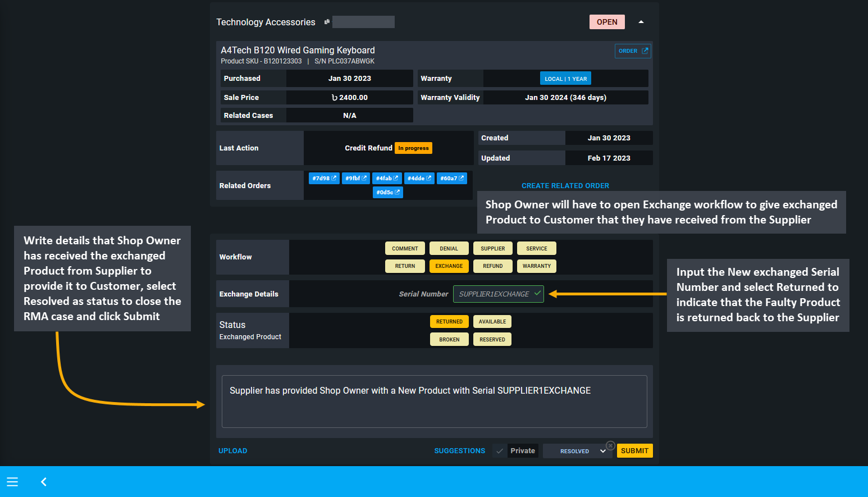Screen dimensions: 868x497
Task: Open the ORDER external link button
Action: [x=633, y=51]
